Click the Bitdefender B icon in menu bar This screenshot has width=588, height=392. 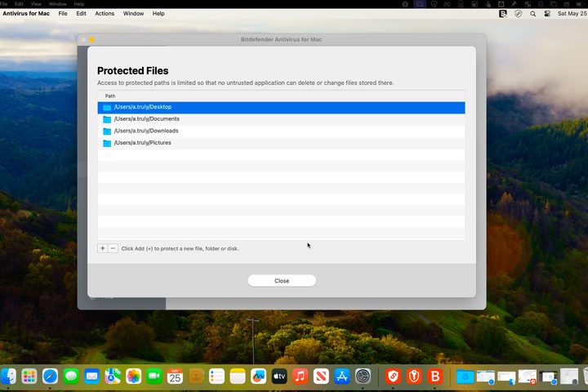pos(503,14)
